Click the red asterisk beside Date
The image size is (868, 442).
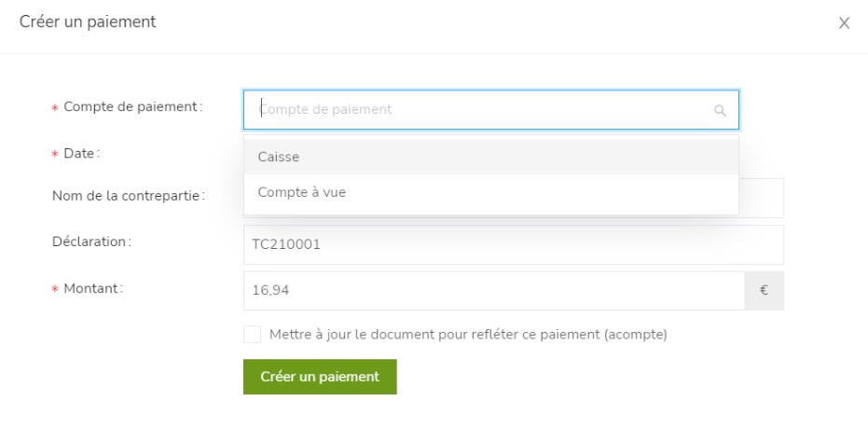click(55, 154)
